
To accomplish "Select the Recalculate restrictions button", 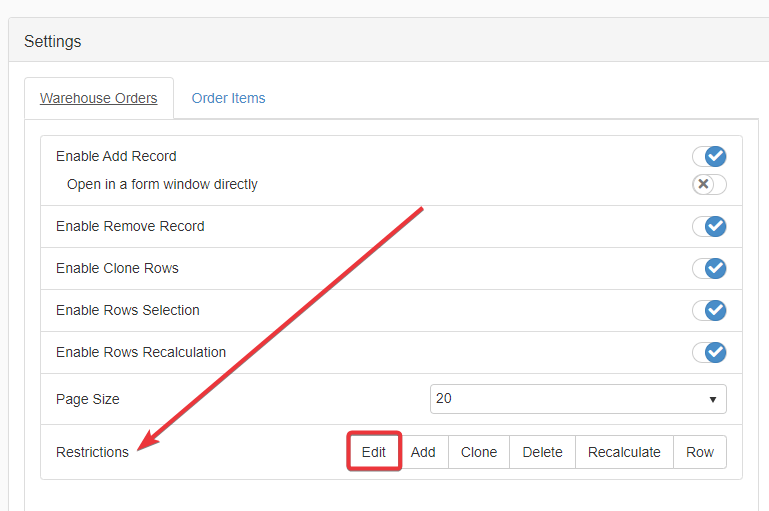I will [x=624, y=452].
